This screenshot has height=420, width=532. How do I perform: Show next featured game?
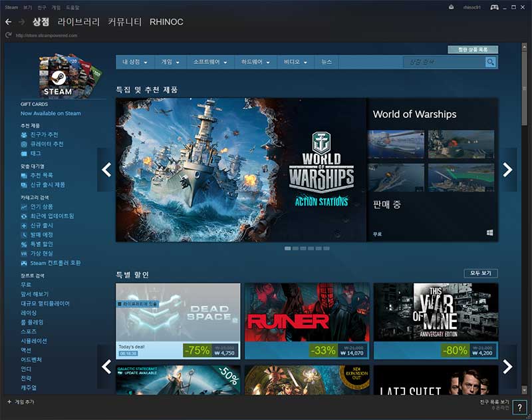507,170
